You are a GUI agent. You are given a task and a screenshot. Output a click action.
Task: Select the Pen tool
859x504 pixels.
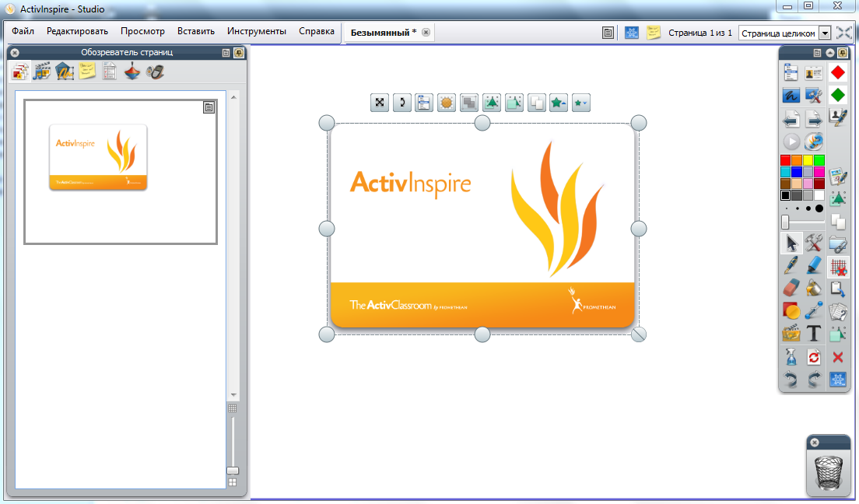791,266
